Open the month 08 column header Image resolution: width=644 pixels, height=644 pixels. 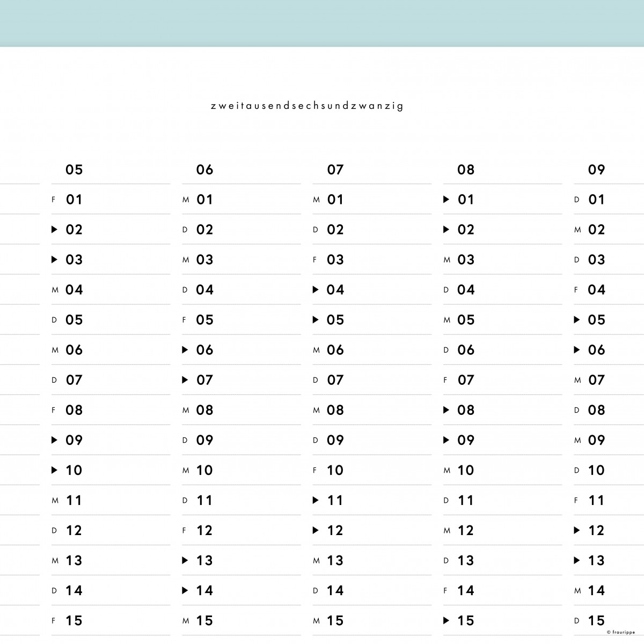466,170
